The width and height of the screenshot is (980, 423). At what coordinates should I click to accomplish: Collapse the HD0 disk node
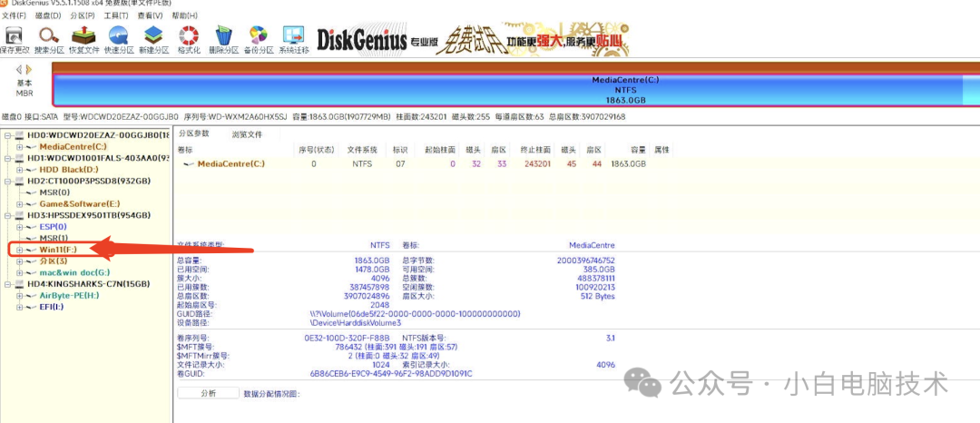pyautogui.click(x=7, y=135)
